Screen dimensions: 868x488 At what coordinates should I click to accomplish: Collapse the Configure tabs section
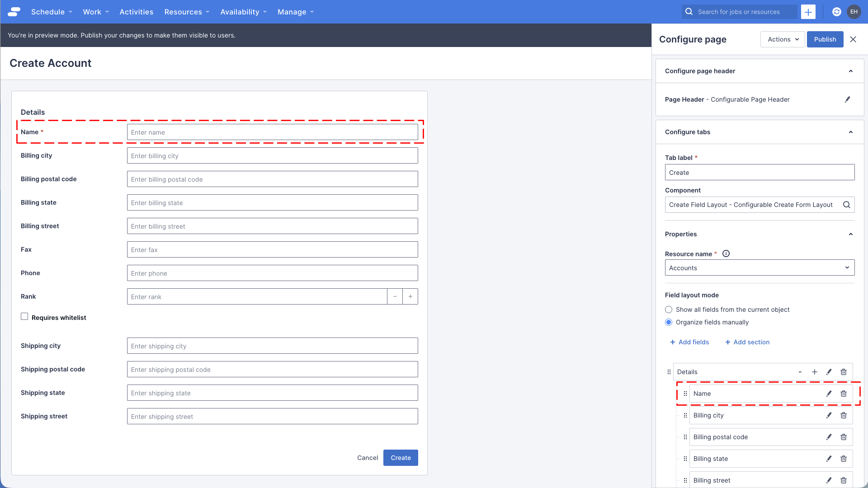[x=851, y=132]
